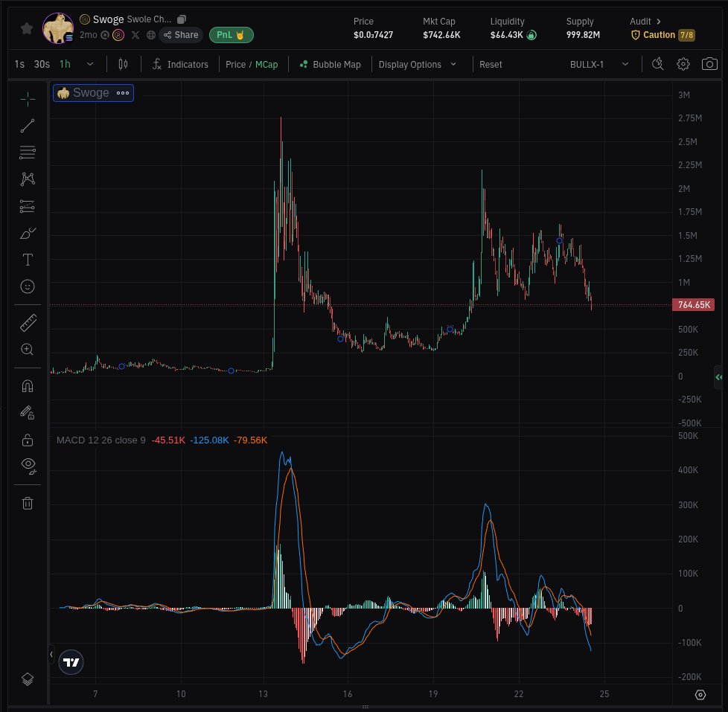Click the 764.65K current price label
This screenshot has width=728, height=712.
point(693,305)
